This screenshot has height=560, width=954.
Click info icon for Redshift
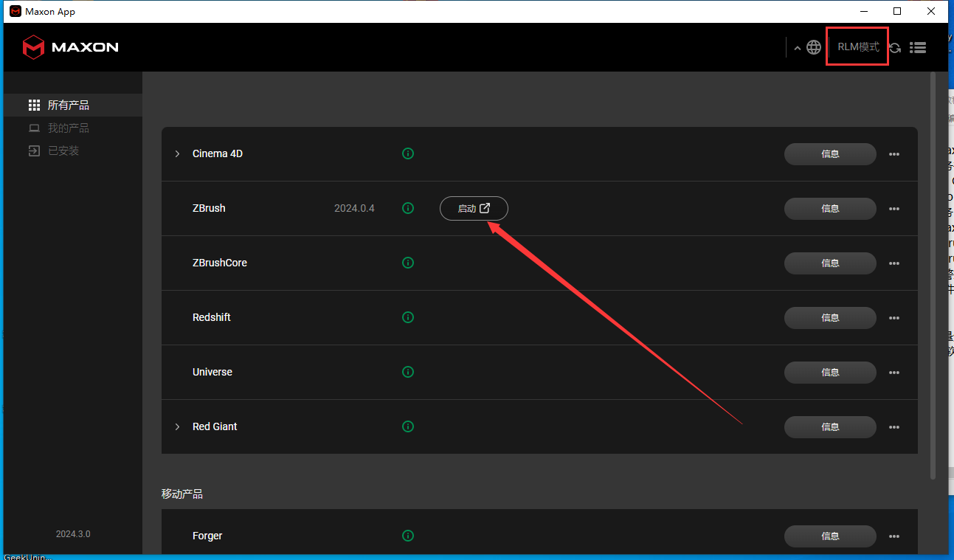point(408,317)
